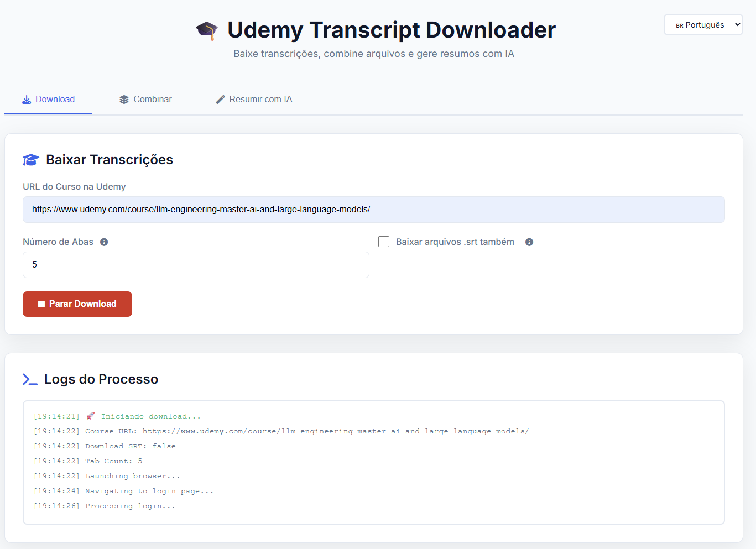Image resolution: width=756 pixels, height=549 pixels.
Task: Click the graduation cap icon beside the page title
Action: [206, 30]
